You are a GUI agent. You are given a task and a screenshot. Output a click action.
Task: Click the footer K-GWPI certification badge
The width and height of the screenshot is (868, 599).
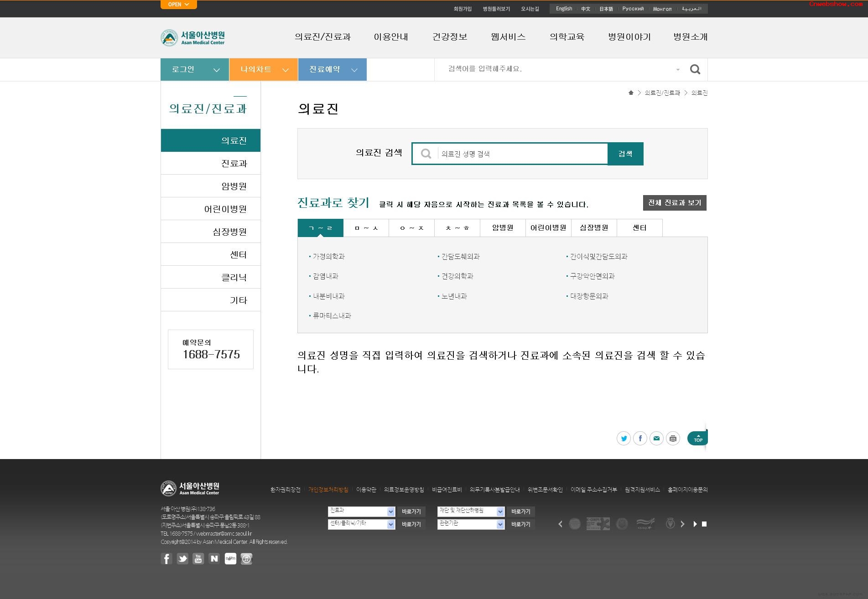click(x=598, y=524)
